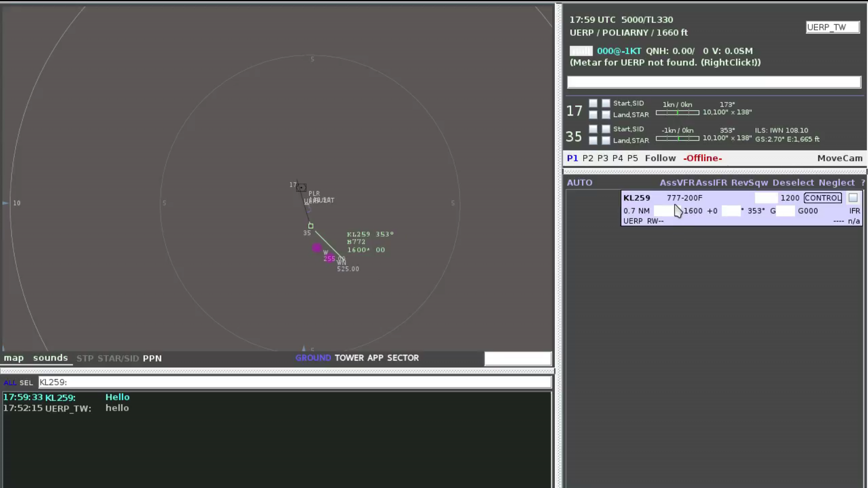Viewport: 868px width, 488px height.
Task: Open the sounds settings tab
Action: [50, 358]
